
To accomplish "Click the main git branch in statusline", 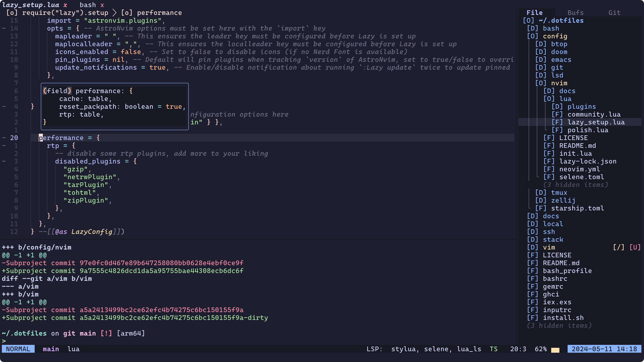I will point(51,349).
